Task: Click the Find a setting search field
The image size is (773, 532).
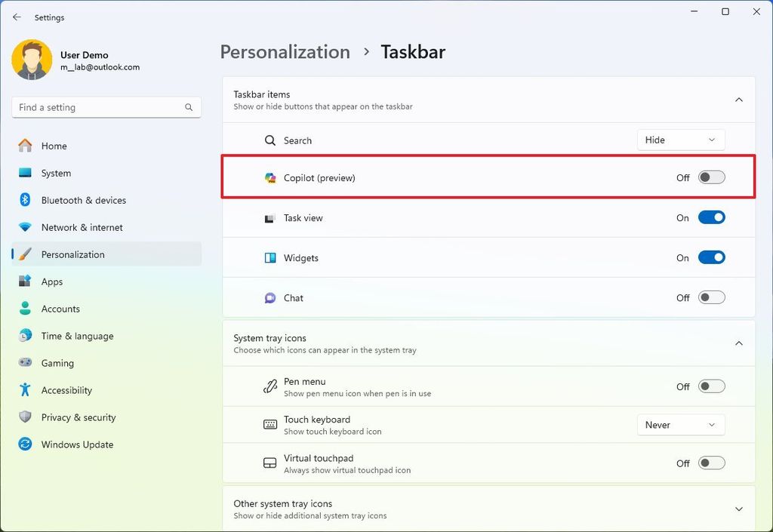Action: [x=106, y=107]
